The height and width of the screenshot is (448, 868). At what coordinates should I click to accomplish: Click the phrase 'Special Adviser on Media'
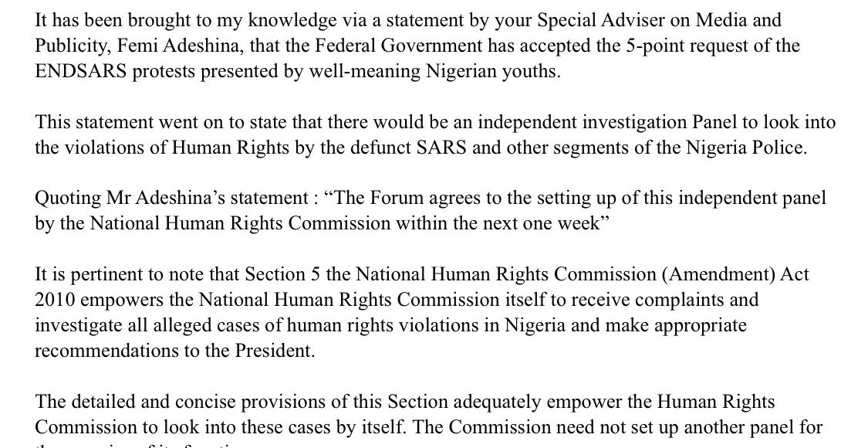583,20
